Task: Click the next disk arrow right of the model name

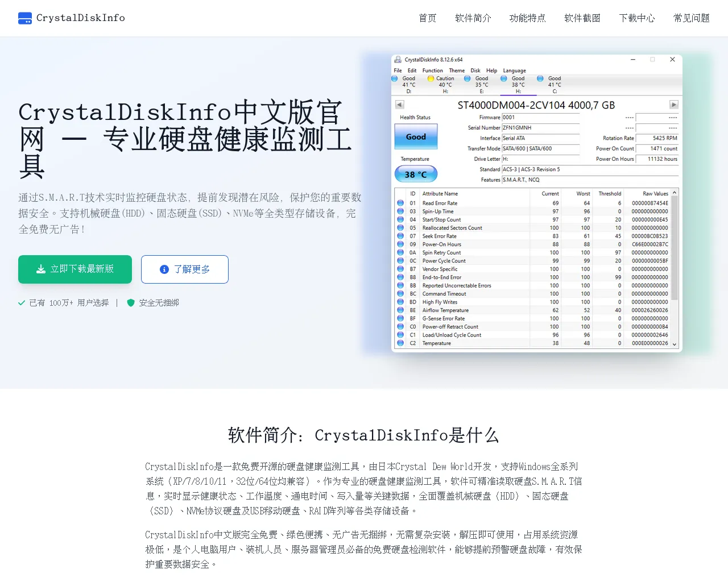Action: point(674,105)
